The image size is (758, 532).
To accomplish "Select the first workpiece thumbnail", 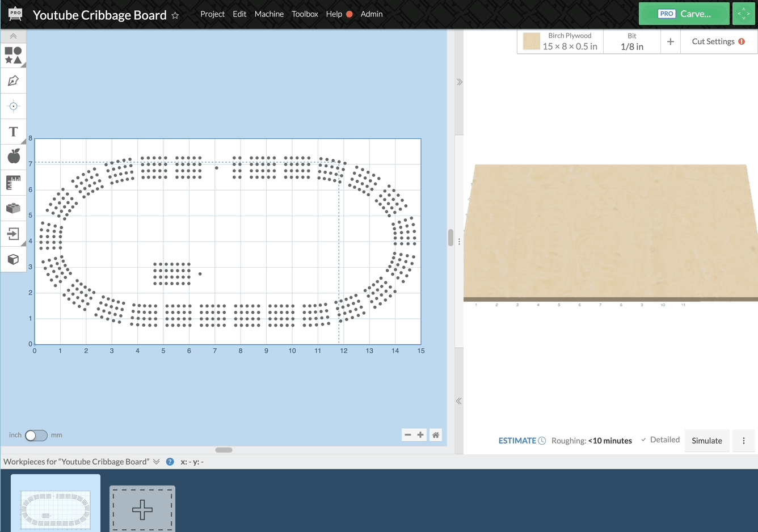I will [x=56, y=503].
